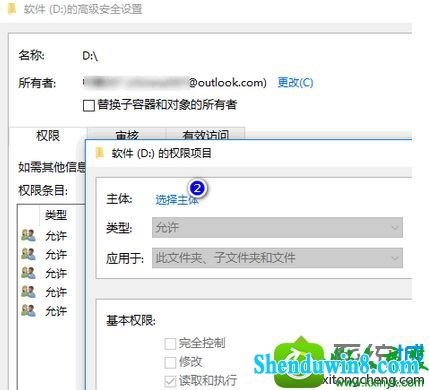The image size is (429, 390).
Task: Click the fifth user group icon in permission list
Action: [28, 311]
